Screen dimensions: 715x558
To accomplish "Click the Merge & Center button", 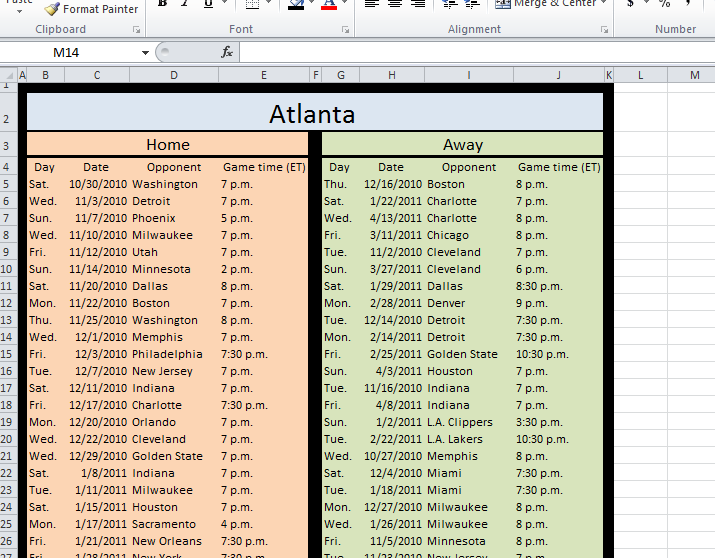I will [546, 4].
